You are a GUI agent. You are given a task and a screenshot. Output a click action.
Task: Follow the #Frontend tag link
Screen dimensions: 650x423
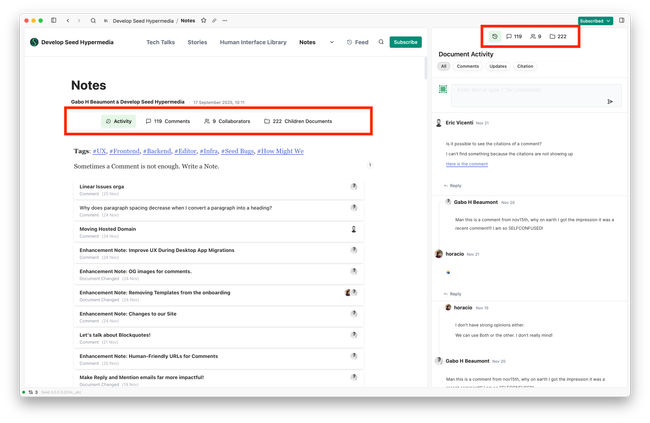[x=124, y=151]
